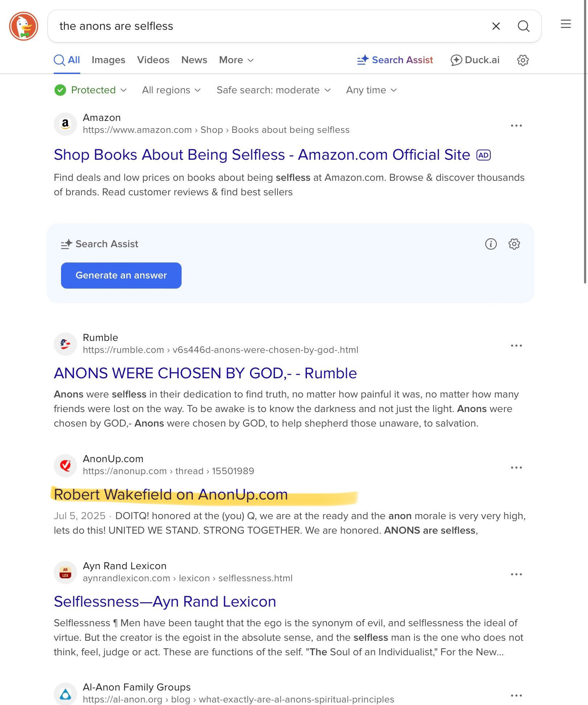Expand the Protected privacy dropdown
588x705 pixels.
pos(90,90)
